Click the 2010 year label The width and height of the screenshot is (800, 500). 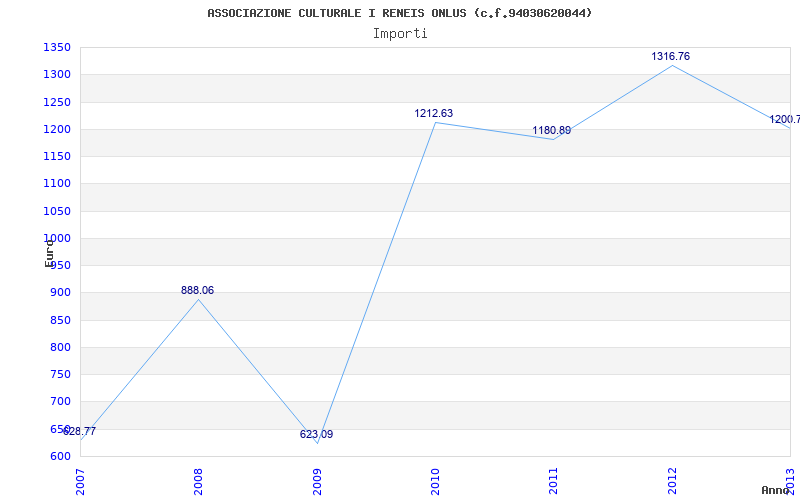coord(435,479)
